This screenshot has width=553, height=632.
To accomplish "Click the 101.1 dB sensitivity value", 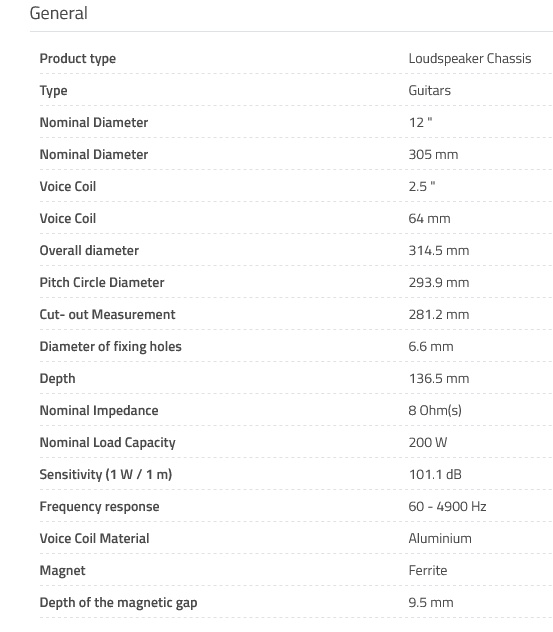I will coord(435,474).
